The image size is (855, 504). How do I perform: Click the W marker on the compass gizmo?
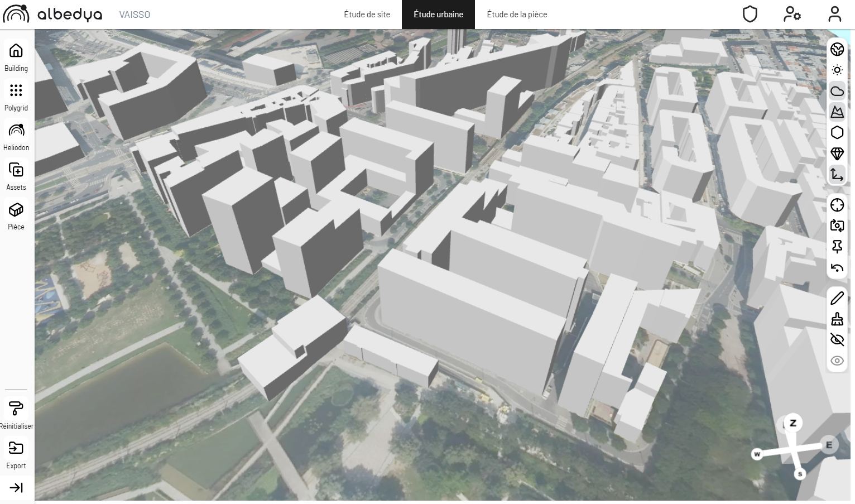[757, 454]
